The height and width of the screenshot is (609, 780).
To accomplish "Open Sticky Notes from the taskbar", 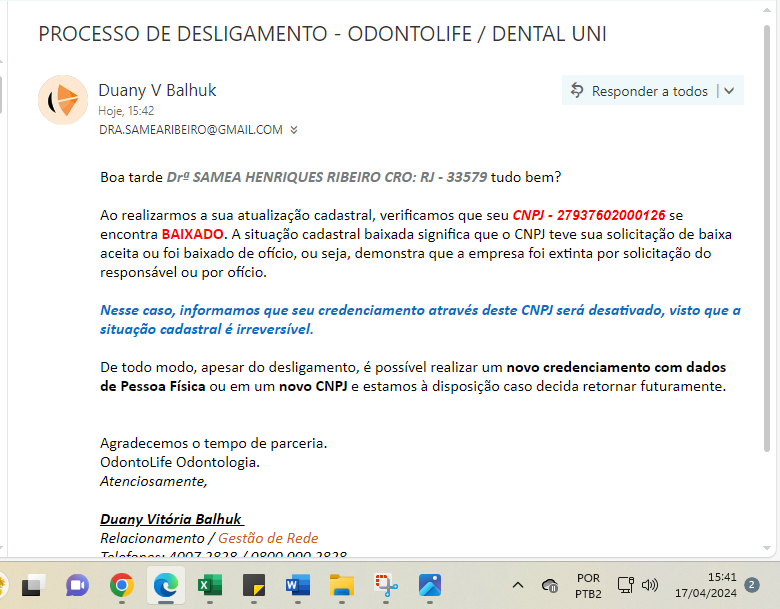I will point(254,586).
